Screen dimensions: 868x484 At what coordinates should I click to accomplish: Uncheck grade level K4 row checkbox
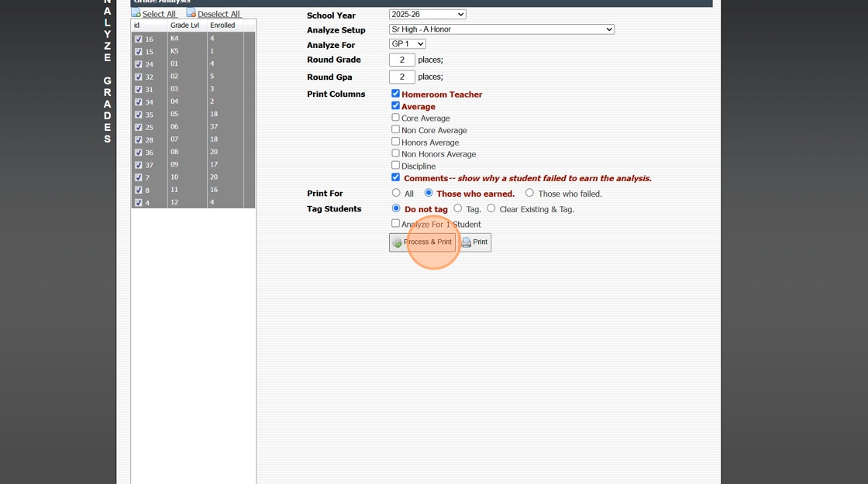pyautogui.click(x=139, y=39)
